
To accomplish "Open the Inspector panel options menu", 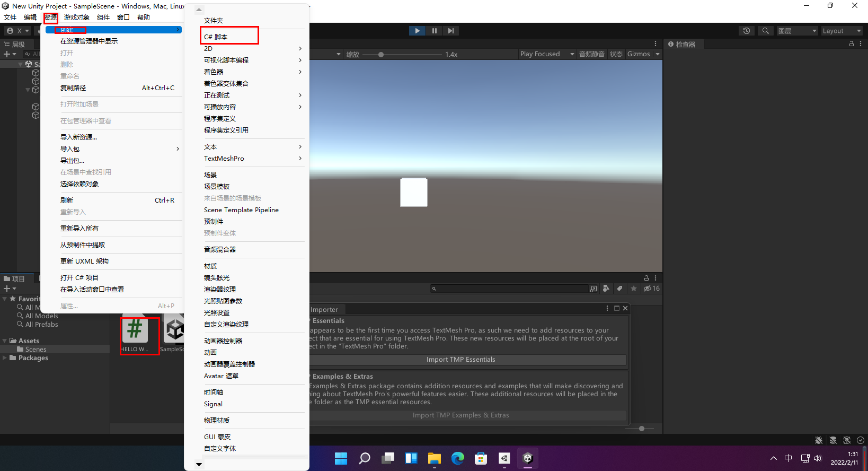I will (861, 44).
